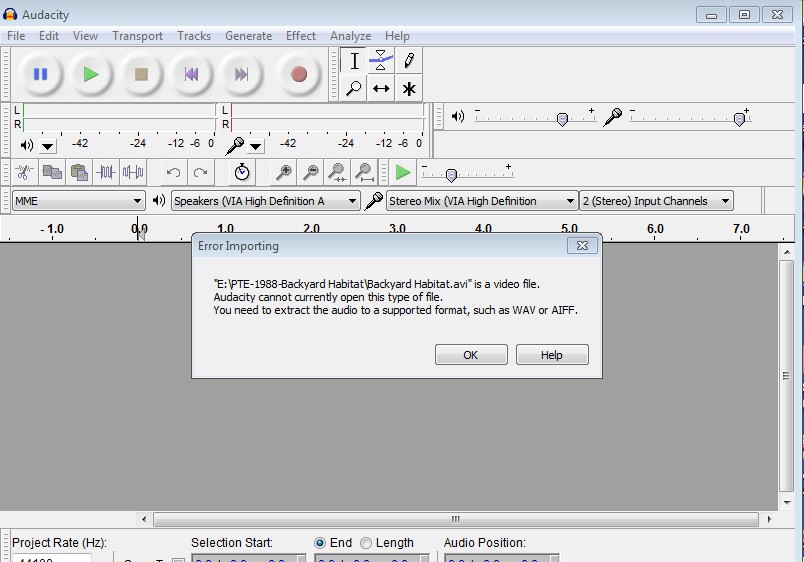Click Help button in Error Importing dialog
This screenshot has height=562, width=804.
tap(552, 355)
